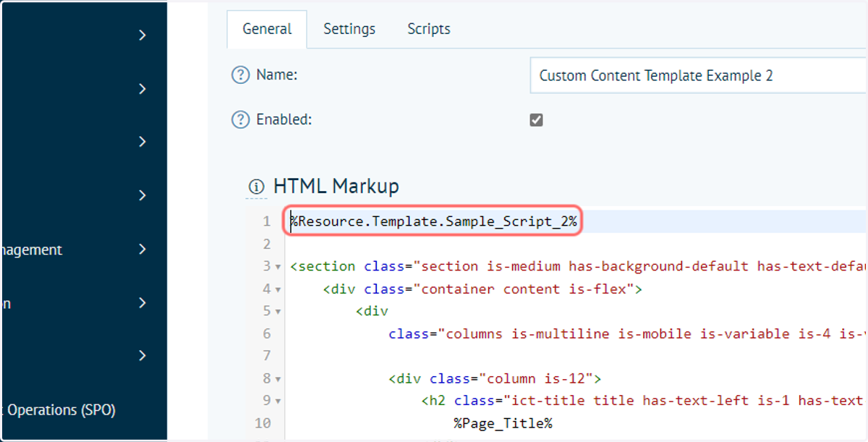Uncheck the Enabled checkbox

[x=536, y=120]
